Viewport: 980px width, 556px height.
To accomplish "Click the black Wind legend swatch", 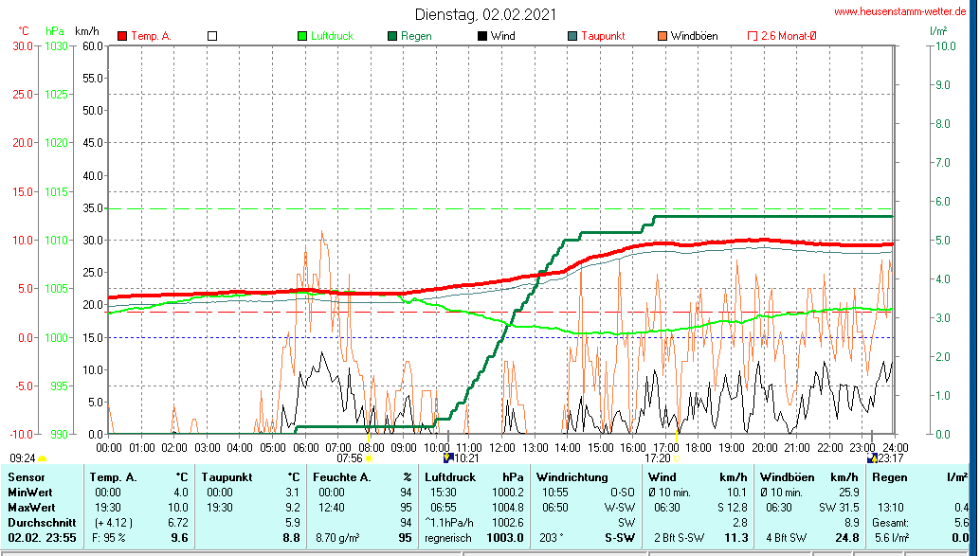I will 482,36.
